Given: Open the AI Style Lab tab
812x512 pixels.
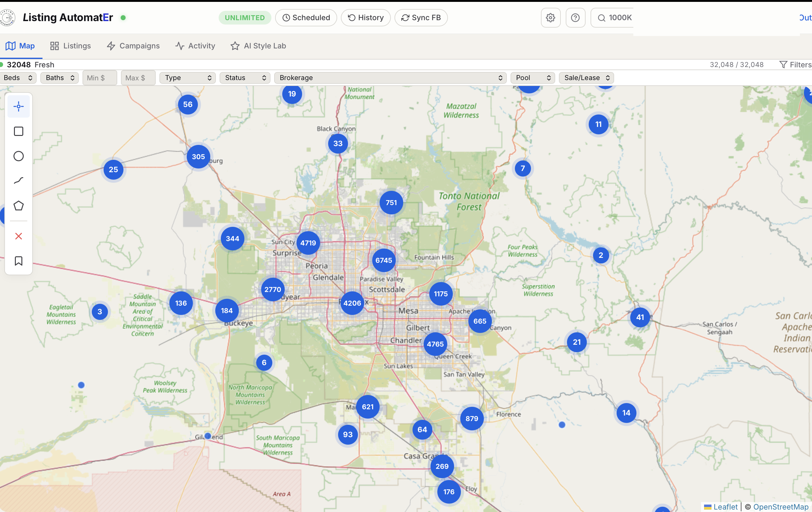Looking at the screenshot, I should pyautogui.click(x=258, y=46).
